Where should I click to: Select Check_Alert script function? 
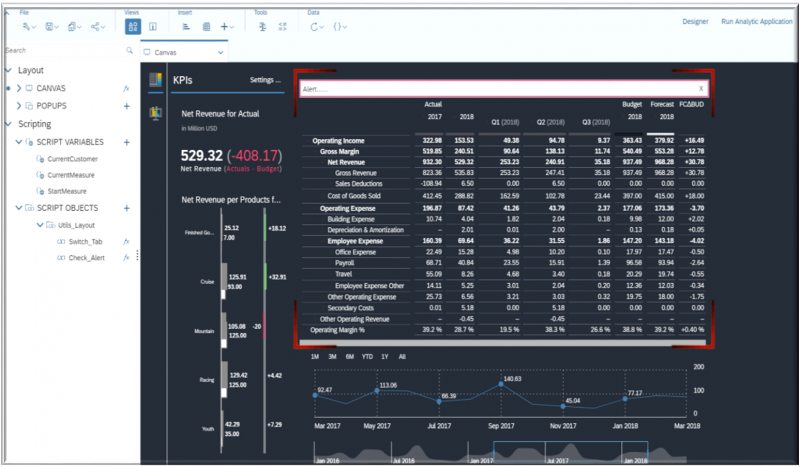(87, 258)
